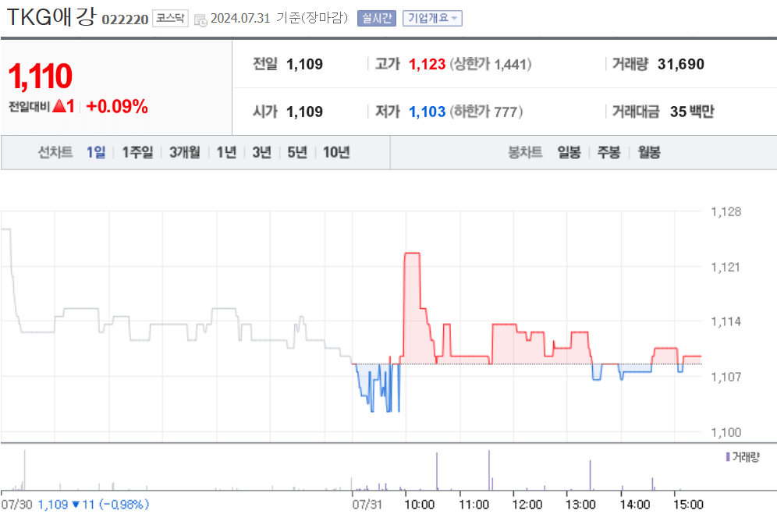
Task: Click the 실시간 (realtime) button
Action: [378, 18]
